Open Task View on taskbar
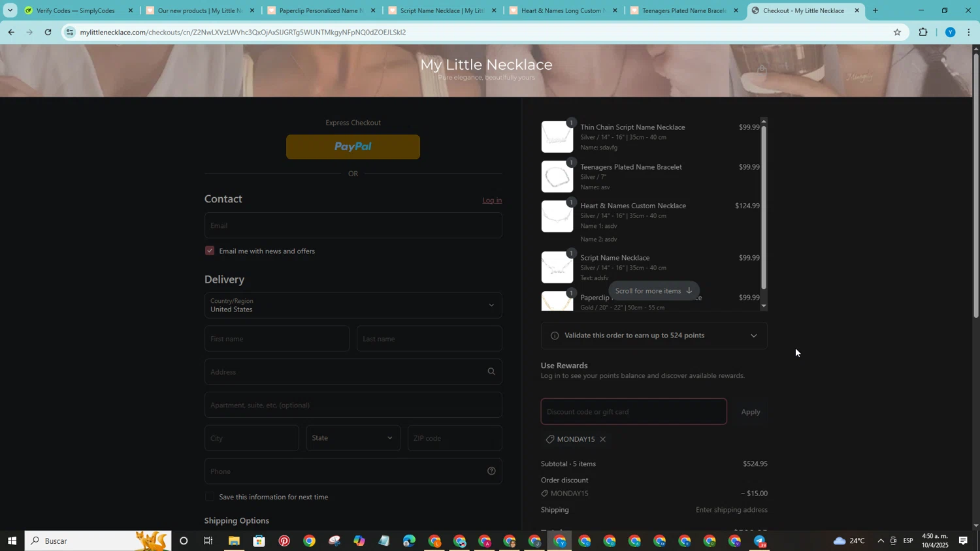This screenshot has width=980, height=551. [208, 541]
